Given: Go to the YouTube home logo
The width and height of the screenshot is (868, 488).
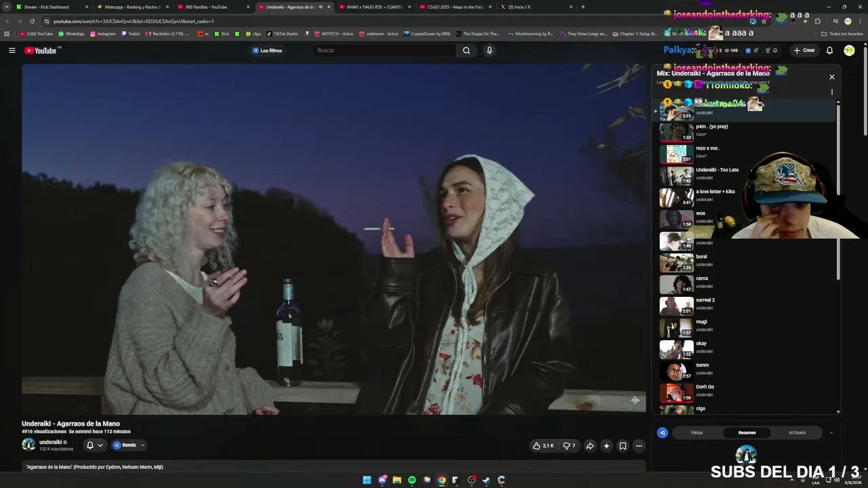Looking at the screenshot, I should [x=41, y=50].
